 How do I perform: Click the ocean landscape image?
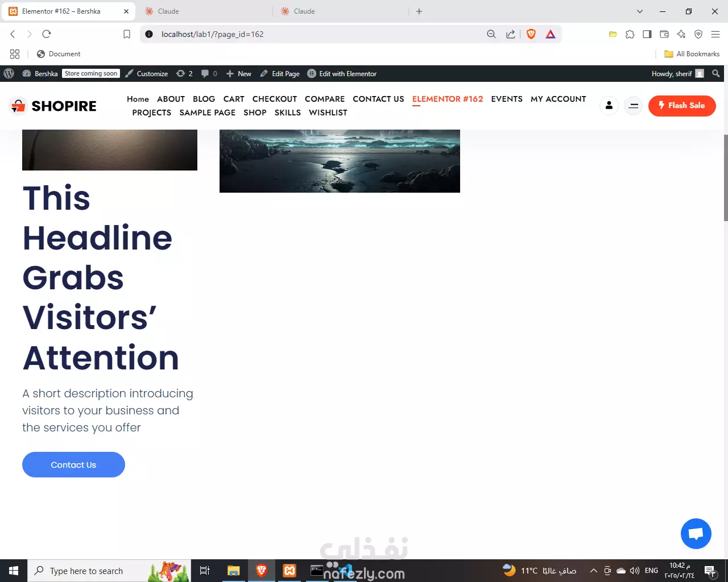pos(340,161)
